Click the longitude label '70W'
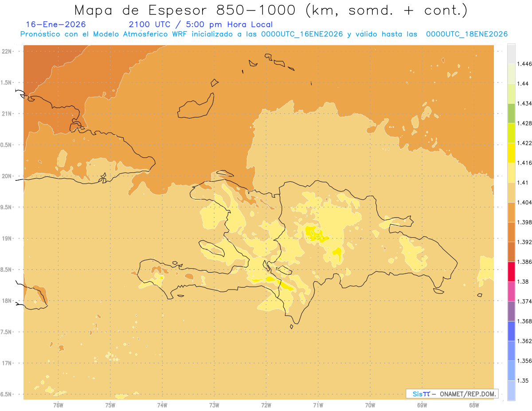Image resolution: width=532 pixels, height=411 pixels. [370, 405]
